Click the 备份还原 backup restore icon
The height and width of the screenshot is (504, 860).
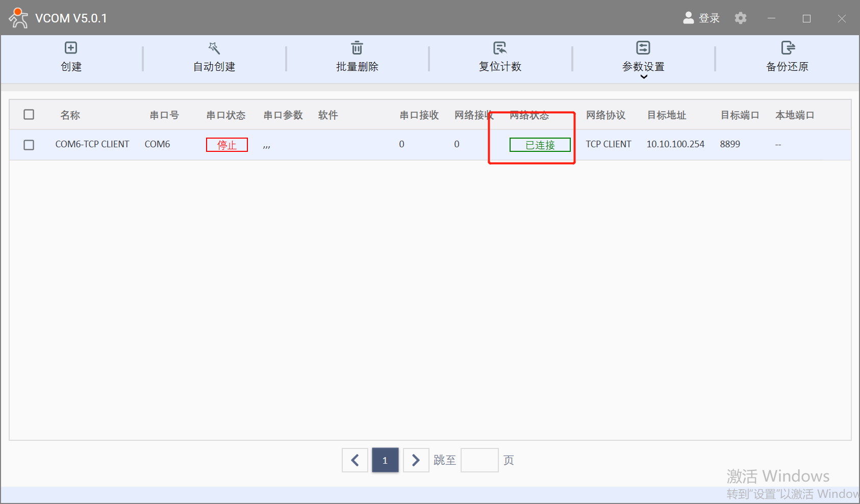tap(788, 48)
